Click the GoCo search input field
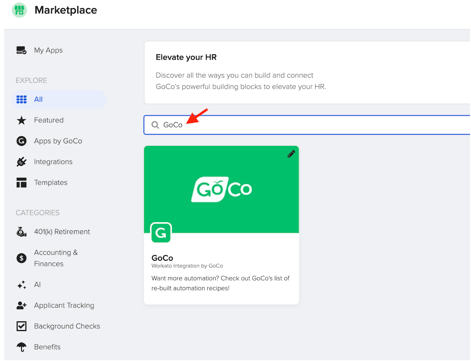Screen dimensions: 471x361 307,125
